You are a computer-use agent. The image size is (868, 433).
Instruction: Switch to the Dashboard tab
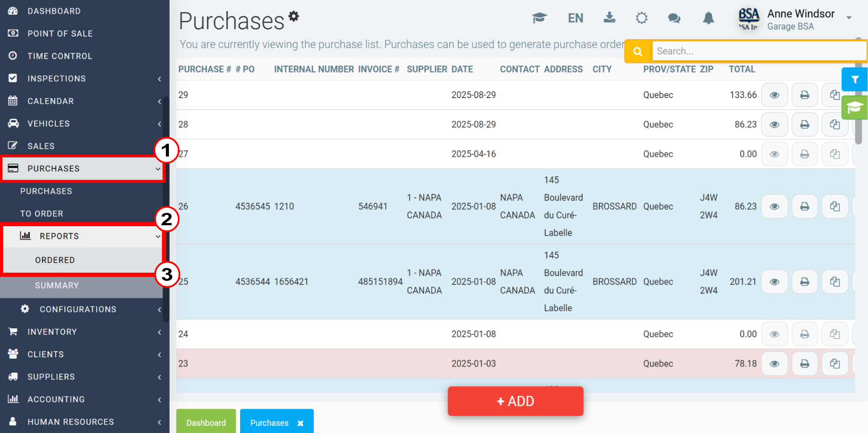pyautogui.click(x=206, y=422)
